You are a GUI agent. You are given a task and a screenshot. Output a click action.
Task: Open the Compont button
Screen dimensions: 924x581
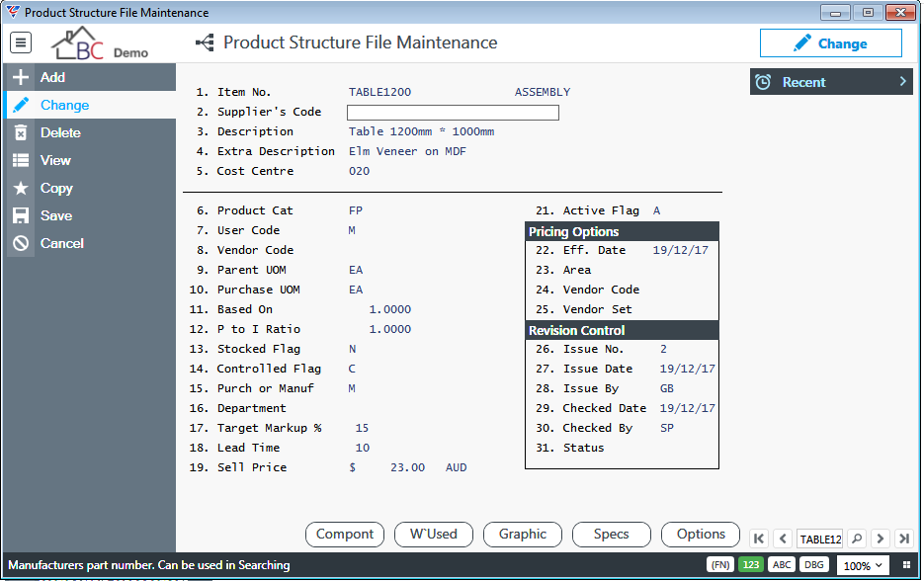point(345,535)
